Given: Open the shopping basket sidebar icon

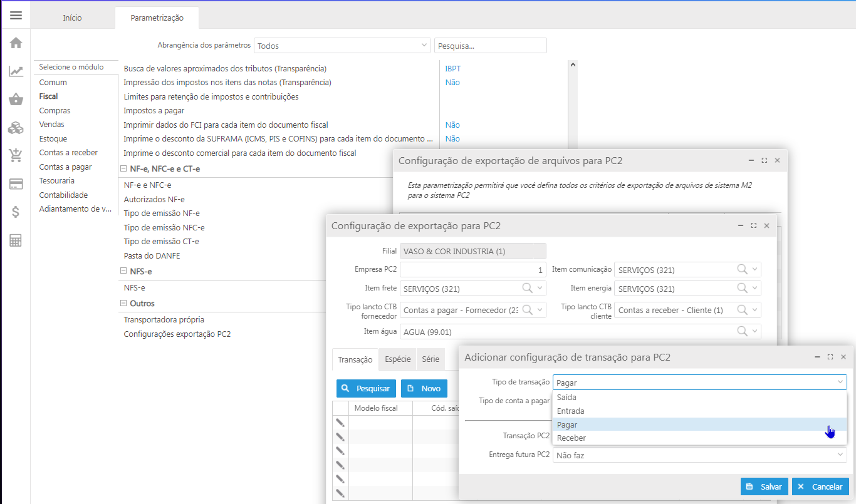Looking at the screenshot, I should tap(16, 100).
